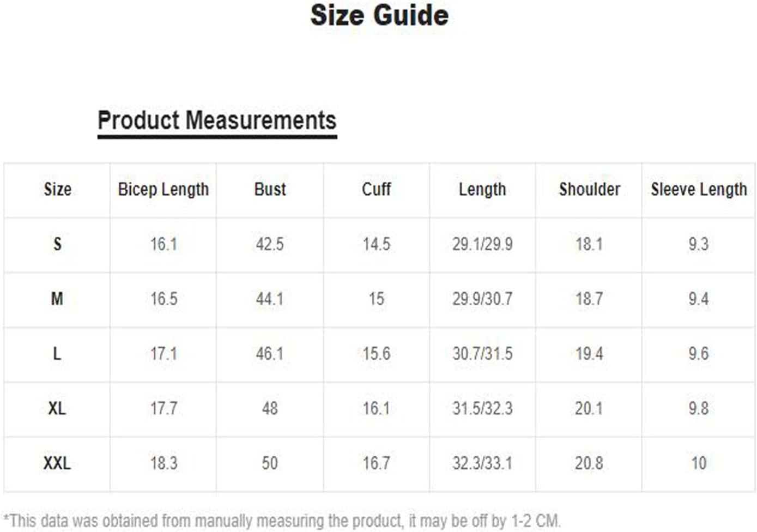Click the Shoulder column header
Viewport: 757px width, 532px height.
(590, 189)
